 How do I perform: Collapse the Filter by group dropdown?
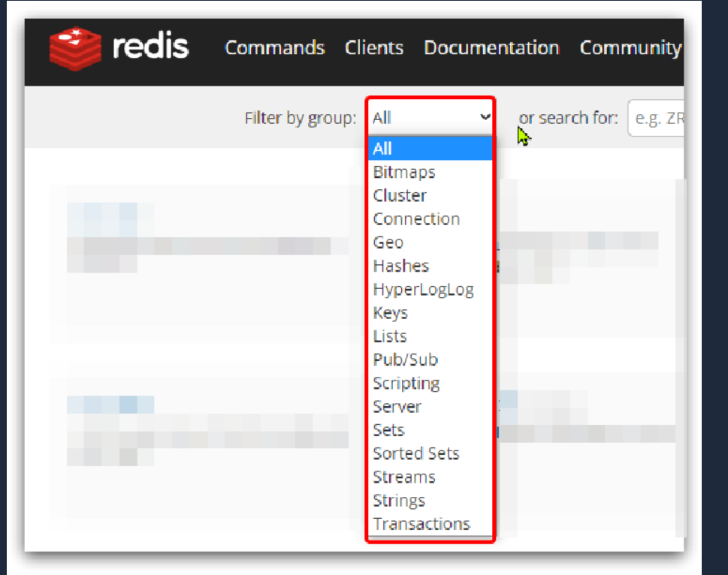(x=430, y=118)
